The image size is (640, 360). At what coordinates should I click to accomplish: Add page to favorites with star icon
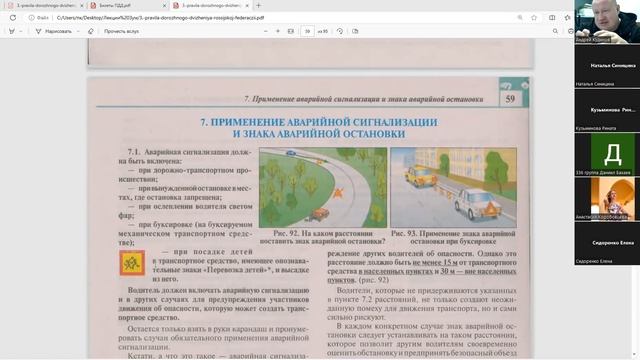(534, 18)
